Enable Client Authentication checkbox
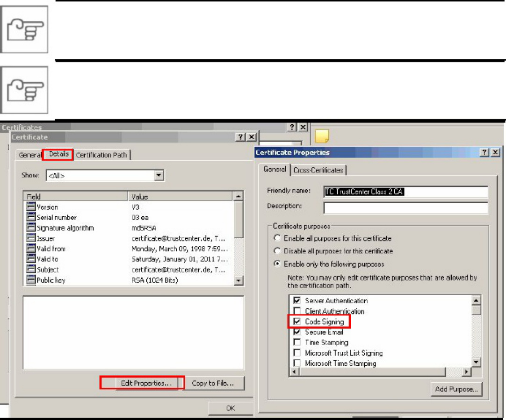The width and height of the screenshot is (506, 420). pyautogui.click(x=297, y=311)
